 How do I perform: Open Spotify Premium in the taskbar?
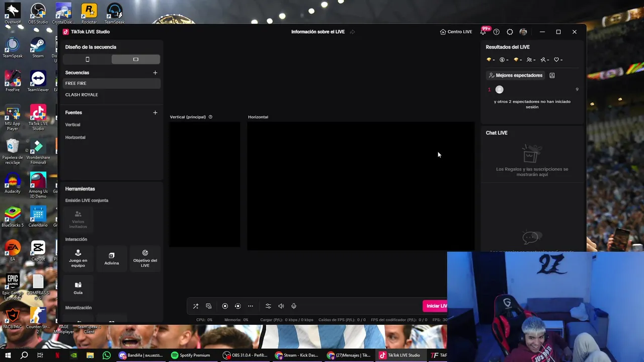pyautogui.click(x=191, y=355)
